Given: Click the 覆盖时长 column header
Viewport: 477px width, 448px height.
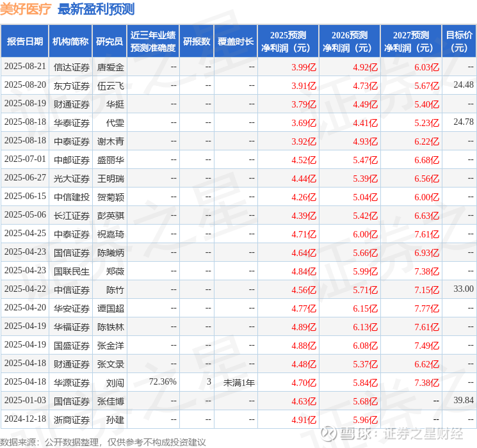Looking at the screenshot, I should 236,42.
